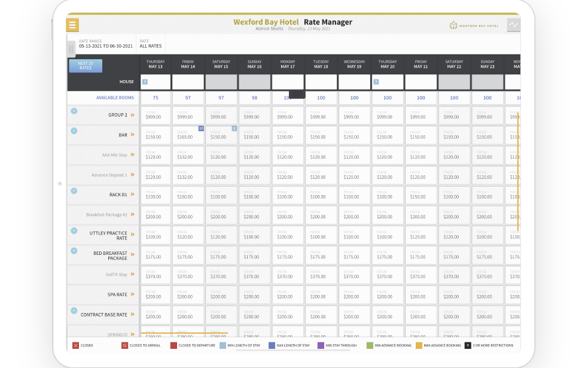This screenshot has height=368, width=588.
Task: Click the horizontal scrollbar below the legend
Action: click(293, 351)
